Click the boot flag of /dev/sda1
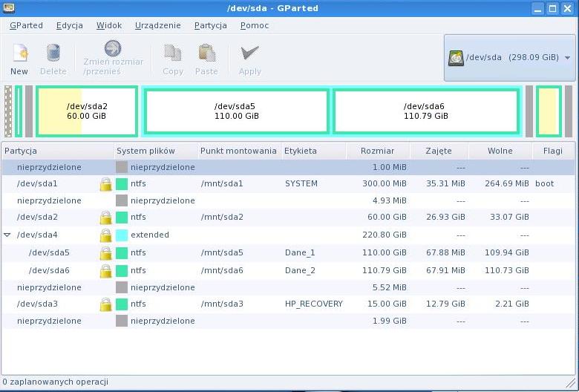This screenshot has height=392, width=579. (x=545, y=183)
